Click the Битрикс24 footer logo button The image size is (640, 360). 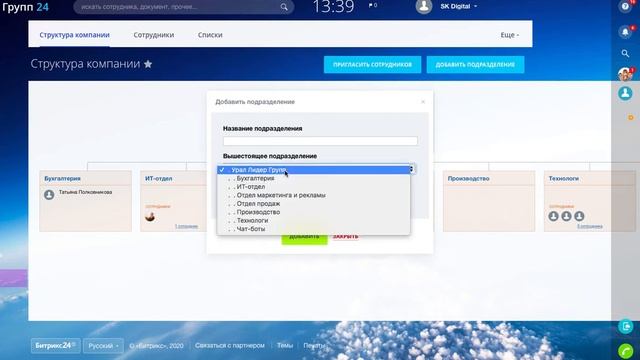[56, 346]
